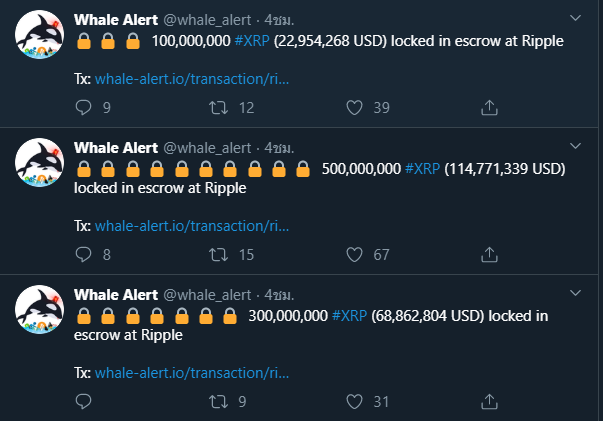Reply to the 100,000,000 XRP tweet
The height and width of the screenshot is (421, 603).
click(83, 107)
